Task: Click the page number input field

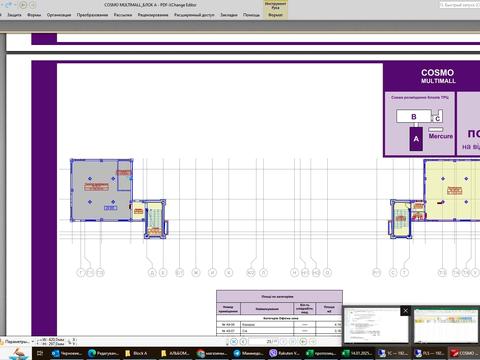Action: [x=263, y=342]
